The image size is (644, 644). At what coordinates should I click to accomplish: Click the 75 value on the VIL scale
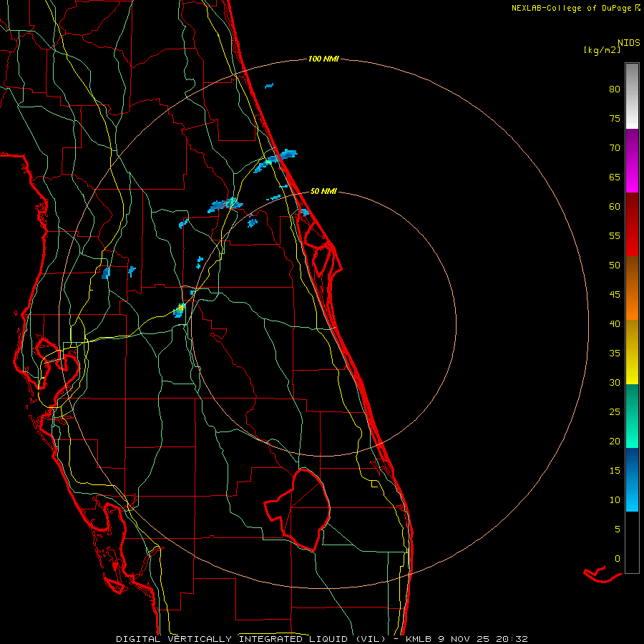[615, 118]
